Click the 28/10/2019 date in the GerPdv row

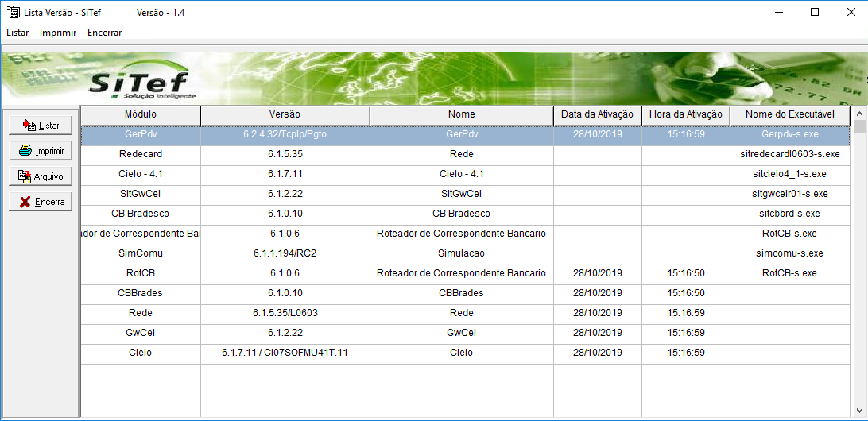[597, 134]
